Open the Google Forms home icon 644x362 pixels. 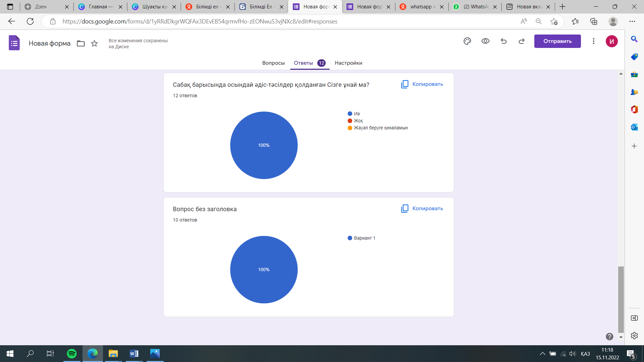point(14,43)
